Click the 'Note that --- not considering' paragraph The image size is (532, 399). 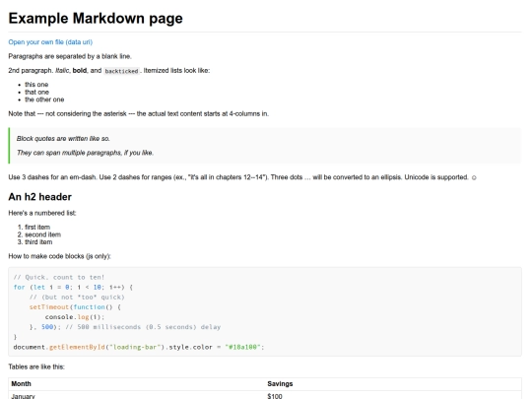(139, 113)
